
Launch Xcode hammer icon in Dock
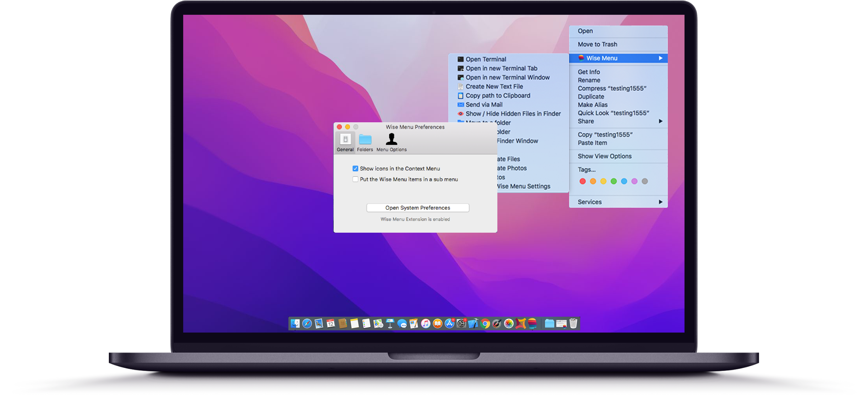(473, 324)
